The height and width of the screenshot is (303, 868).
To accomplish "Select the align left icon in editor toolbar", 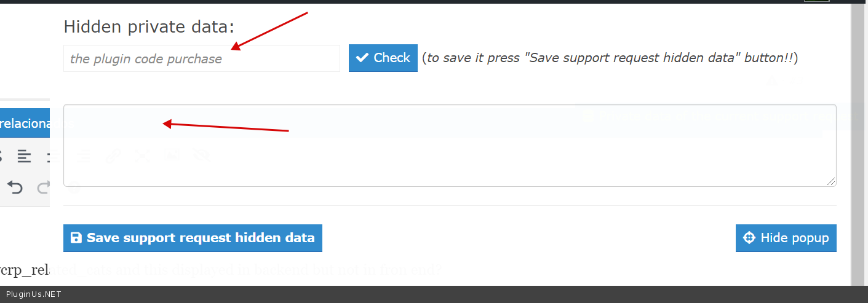I will pos(24,156).
